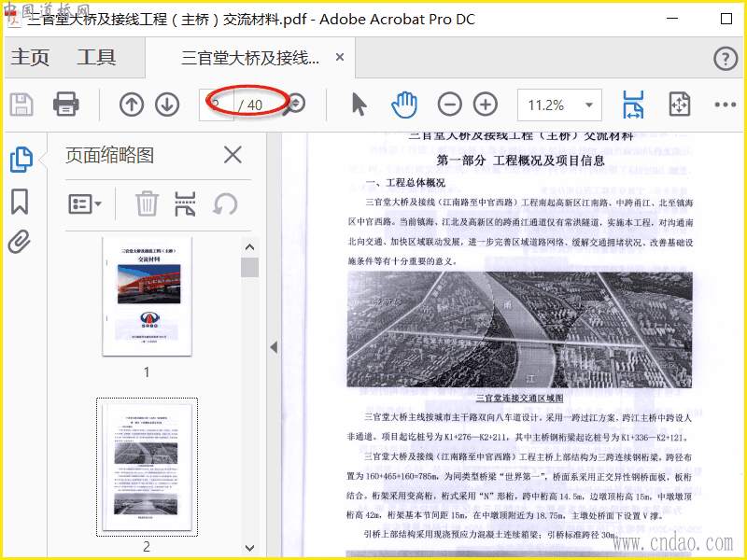Delete selected page with trash icon
This screenshot has width=747, height=560.
(147, 203)
